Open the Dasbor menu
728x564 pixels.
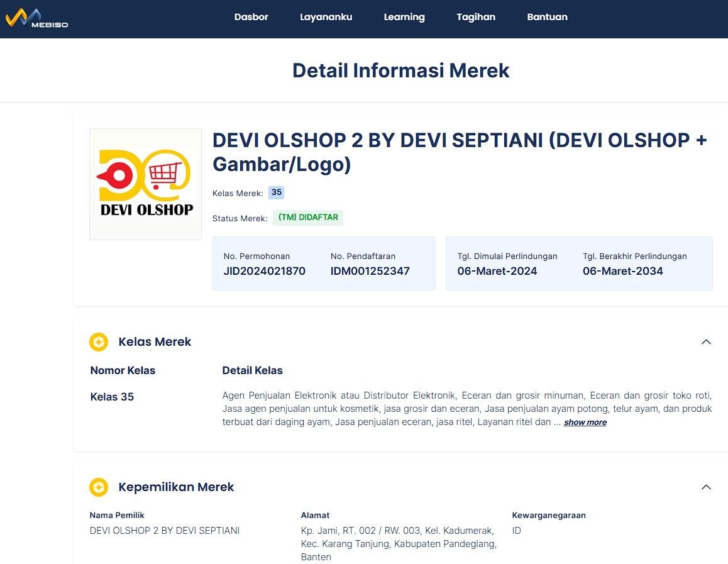pos(251,17)
